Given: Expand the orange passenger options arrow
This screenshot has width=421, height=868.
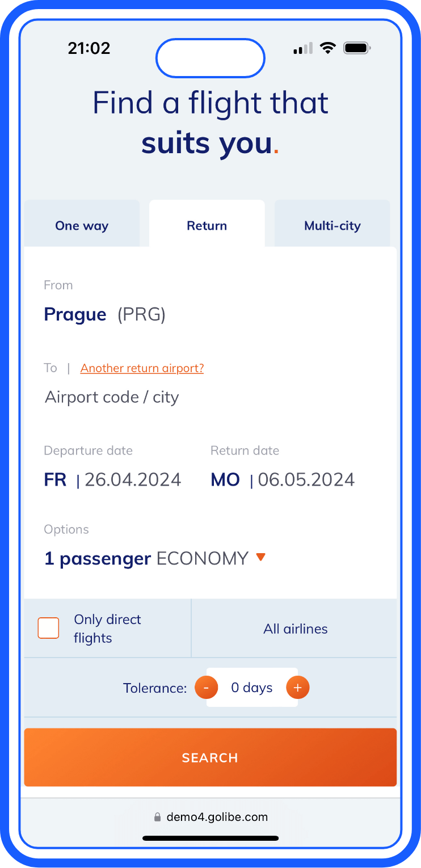Looking at the screenshot, I should [260, 558].
